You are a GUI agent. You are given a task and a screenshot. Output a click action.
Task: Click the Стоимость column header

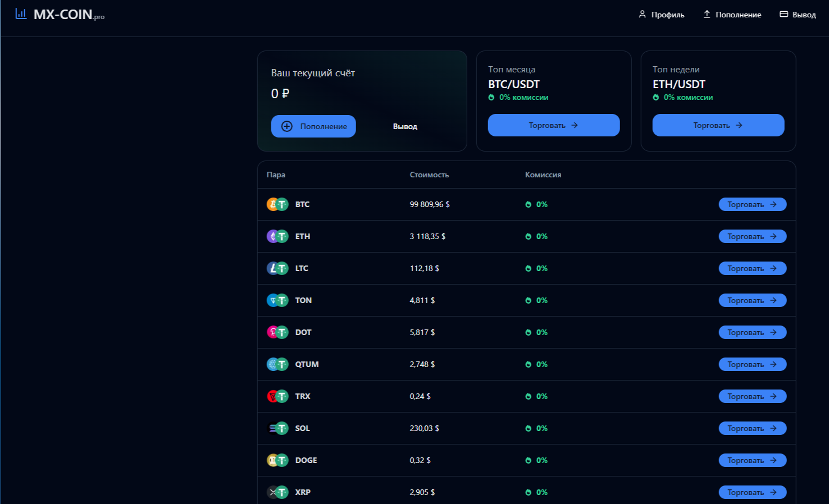coord(429,175)
